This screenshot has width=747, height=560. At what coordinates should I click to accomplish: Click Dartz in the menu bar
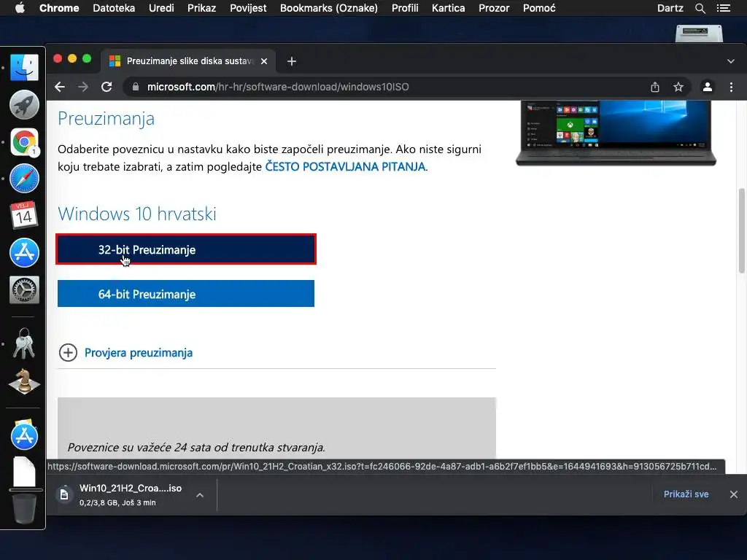pyautogui.click(x=670, y=8)
